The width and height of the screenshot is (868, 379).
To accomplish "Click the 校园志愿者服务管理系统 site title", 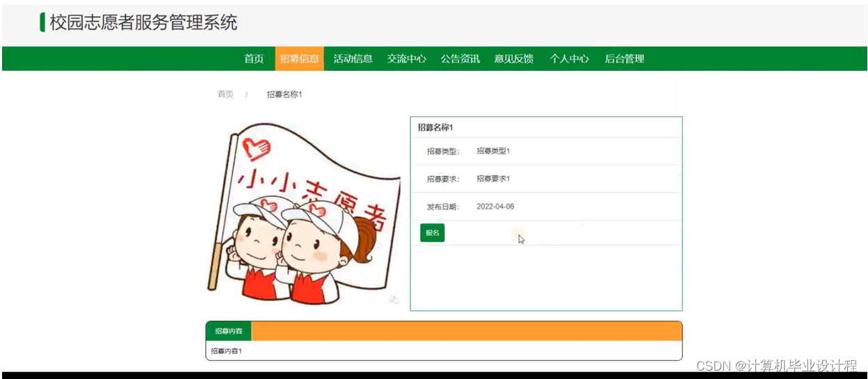I will pos(143,22).
